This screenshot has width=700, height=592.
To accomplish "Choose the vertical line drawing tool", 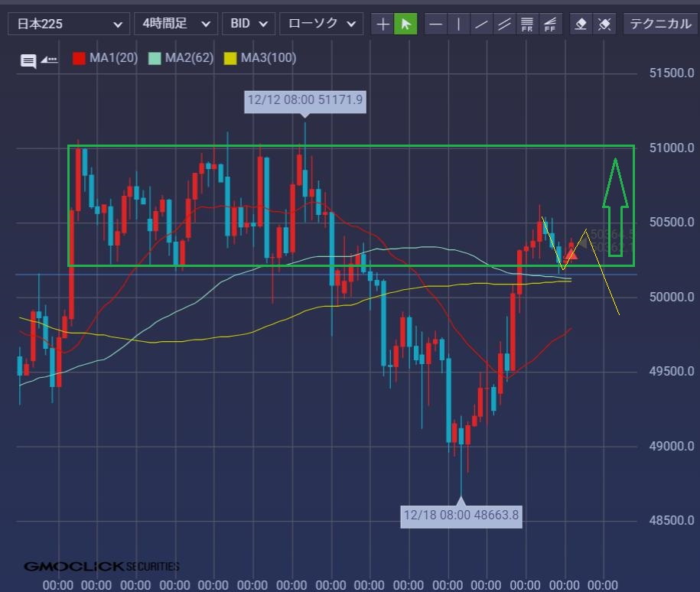I will point(458,24).
